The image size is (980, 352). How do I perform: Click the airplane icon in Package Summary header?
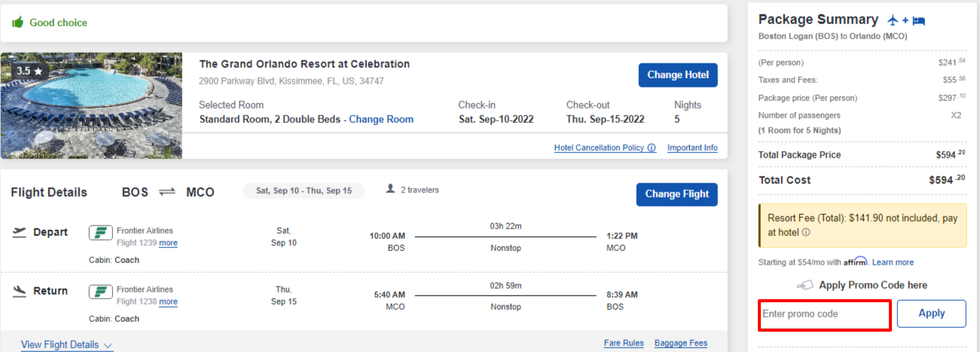click(x=893, y=20)
